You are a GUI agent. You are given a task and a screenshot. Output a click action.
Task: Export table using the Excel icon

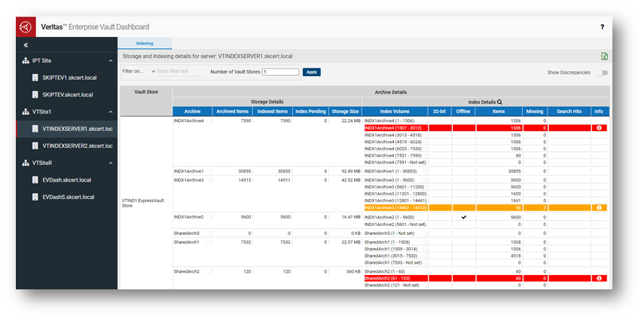pos(605,57)
